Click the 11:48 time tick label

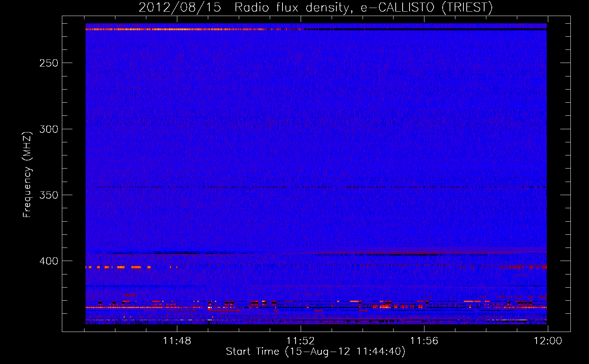pyautogui.click(x=177, y=341)
